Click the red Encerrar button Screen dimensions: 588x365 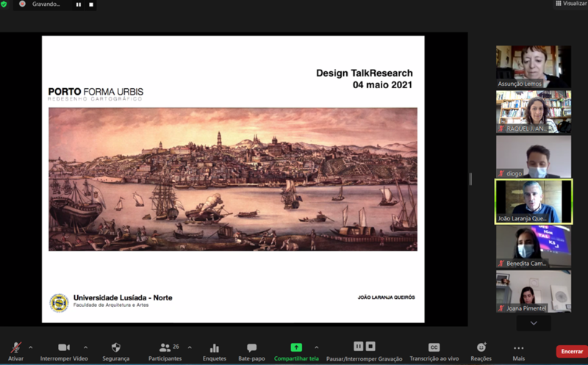(x=572, y=351)
